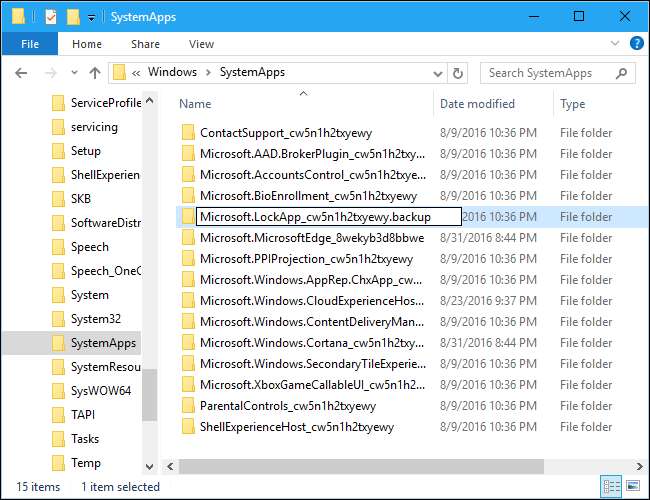Switch to the View ribbon tab

click(x=201, y=44)
